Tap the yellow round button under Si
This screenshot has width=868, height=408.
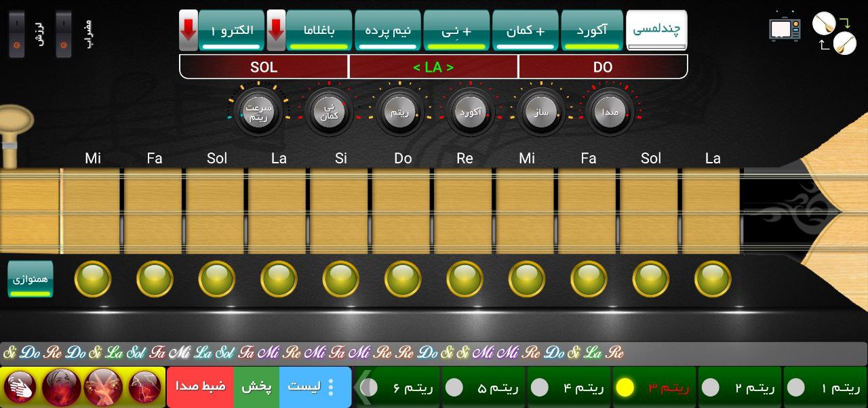[340, 279]
